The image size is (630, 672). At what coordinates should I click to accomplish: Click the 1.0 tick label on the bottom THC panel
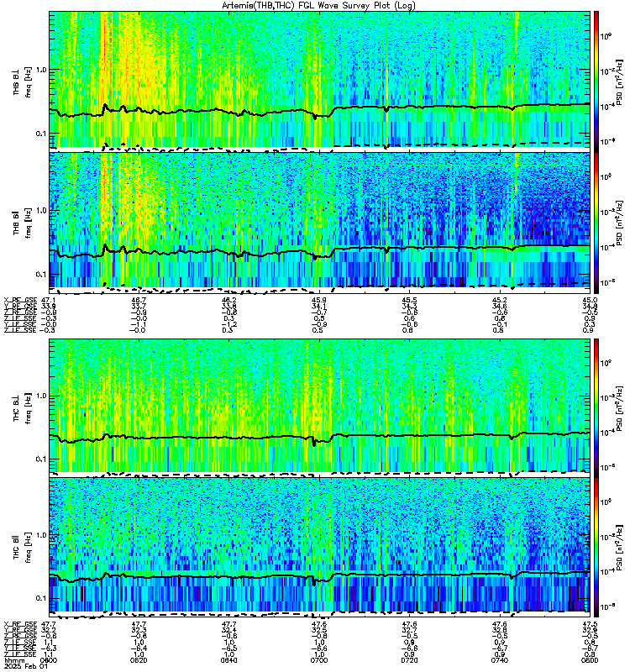40,535
